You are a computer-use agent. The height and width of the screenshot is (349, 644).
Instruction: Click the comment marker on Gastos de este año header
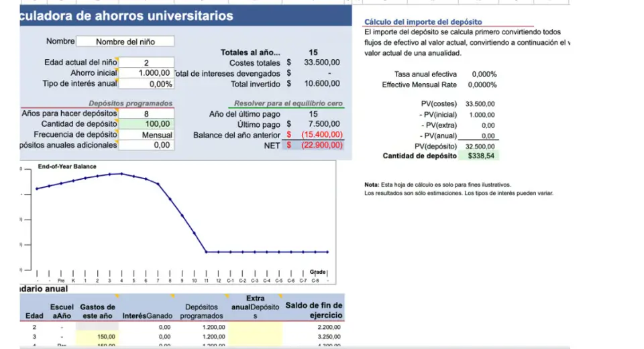point(117,296)
